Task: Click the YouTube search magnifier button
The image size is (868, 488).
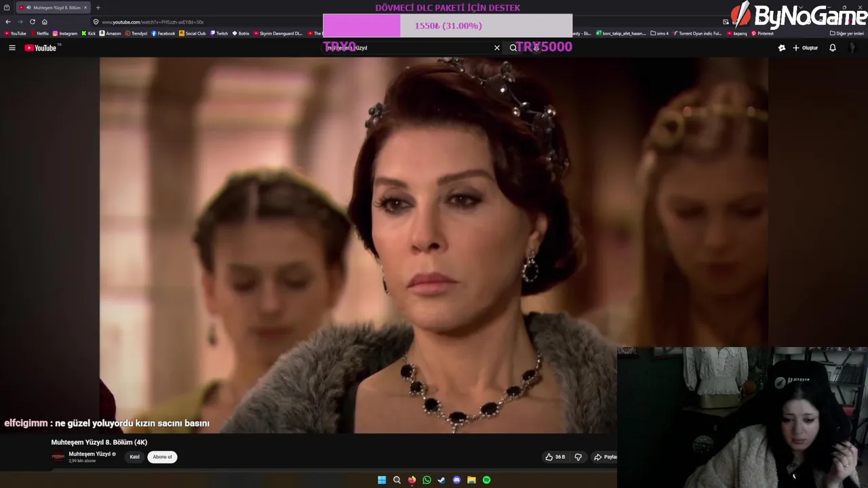Action: (x=513, y=48)
